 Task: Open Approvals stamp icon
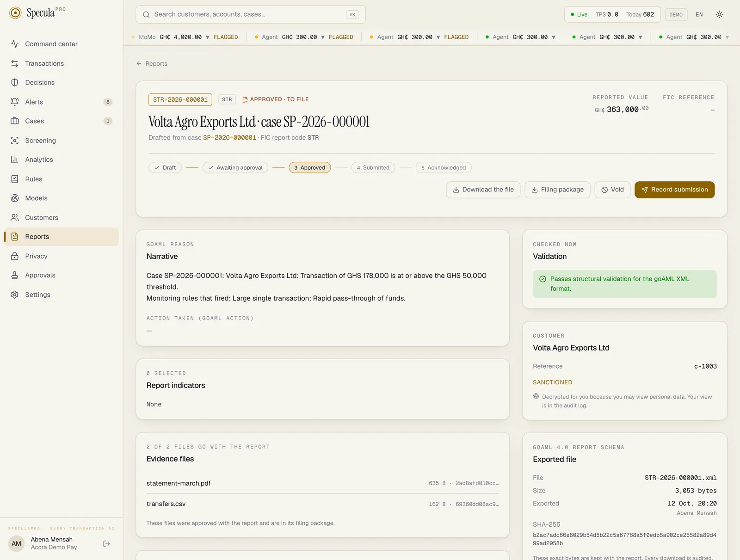(15, 275)
